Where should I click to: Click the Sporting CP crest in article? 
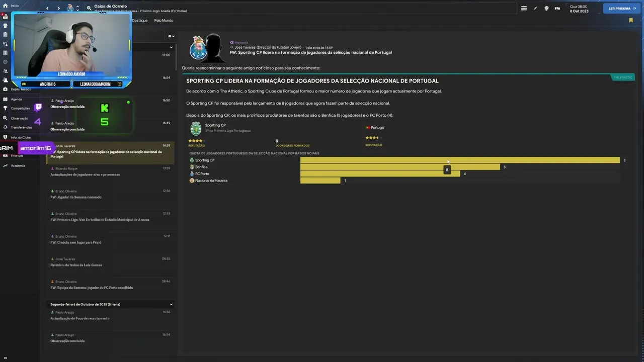click(196, 128)
